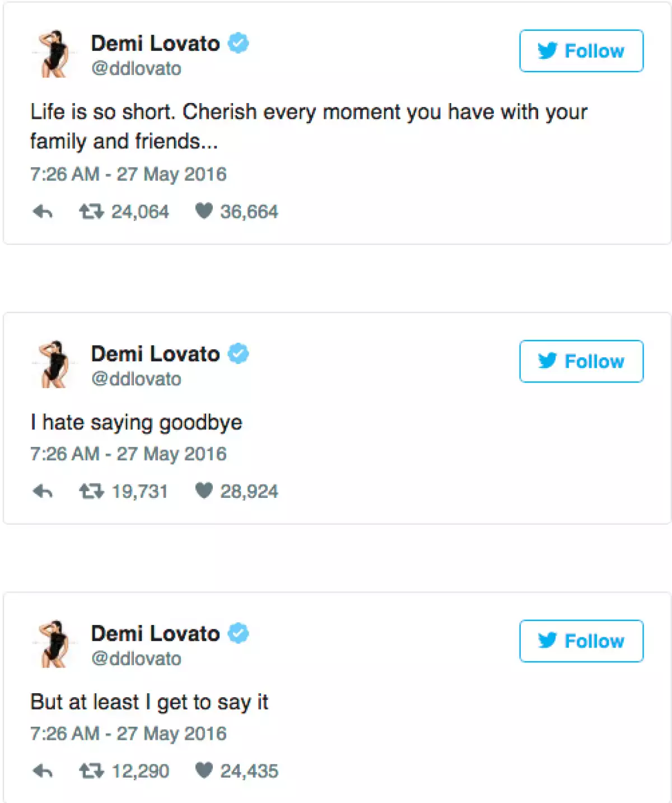
Task: Retweet the 'I hate saying goodbye' tweet
Action: [91, 492]
